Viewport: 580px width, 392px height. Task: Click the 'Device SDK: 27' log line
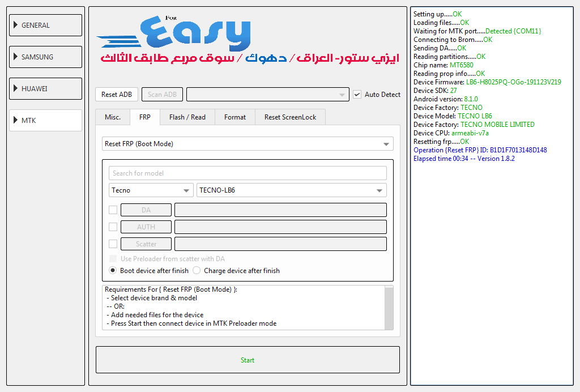coord(435,91)
